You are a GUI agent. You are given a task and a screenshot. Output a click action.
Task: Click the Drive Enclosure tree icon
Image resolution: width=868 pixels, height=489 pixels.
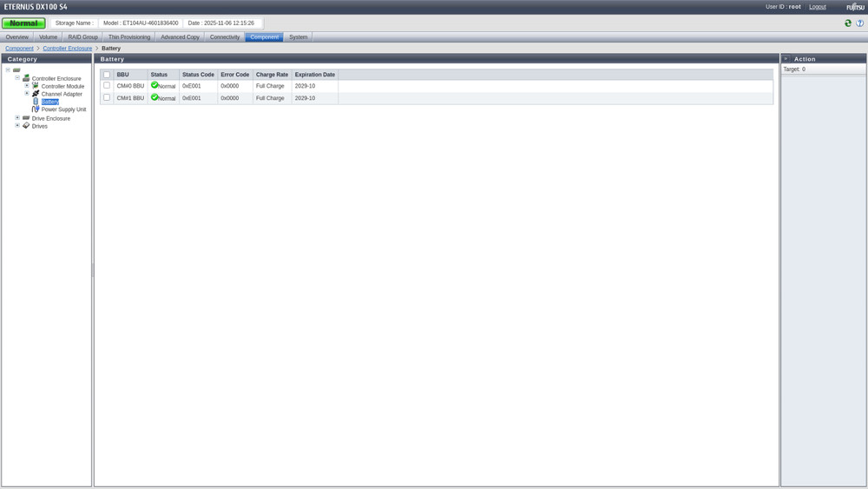[x=26, y=118]
